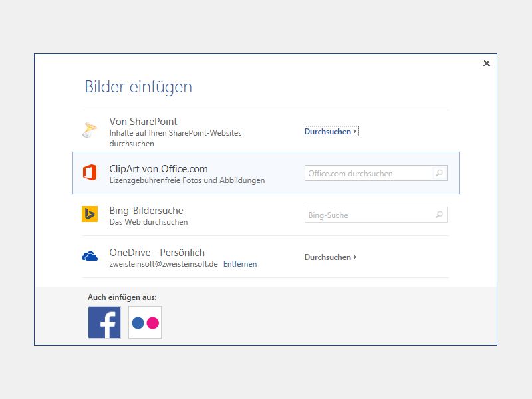The width and height of the screenshot is (532, 399).
Task: Click the zweisteinsoft@zweisteinsoft.de account text
Action: pyautogui.click(x=164, y=264)
